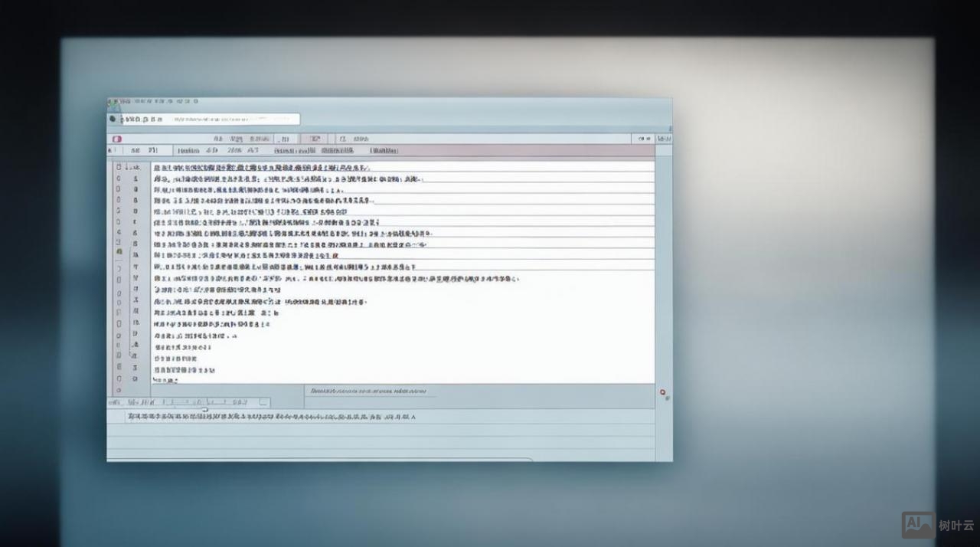Open the first item in the pink header bar

188,151
